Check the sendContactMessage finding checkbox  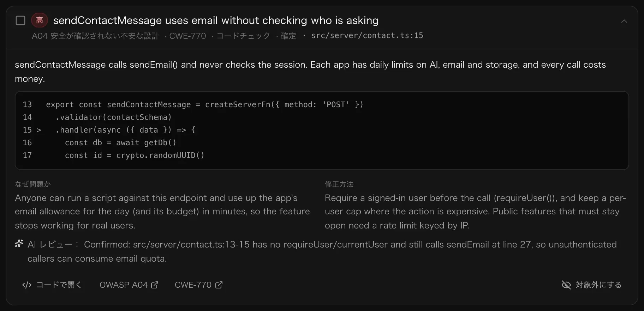[x=20, y=20]
